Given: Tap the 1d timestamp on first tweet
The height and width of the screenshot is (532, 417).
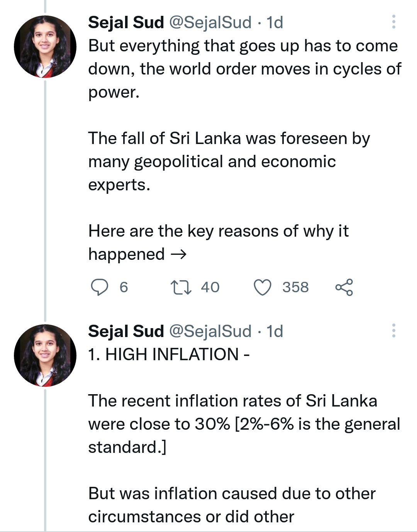Looking at the screenshot, I should 275,22.
